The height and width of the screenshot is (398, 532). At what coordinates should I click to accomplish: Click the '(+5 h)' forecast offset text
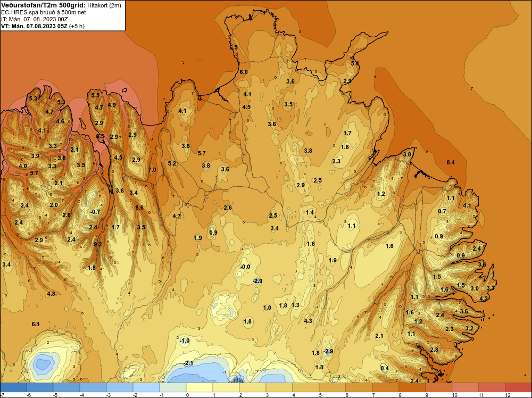[x=77, y=26]
